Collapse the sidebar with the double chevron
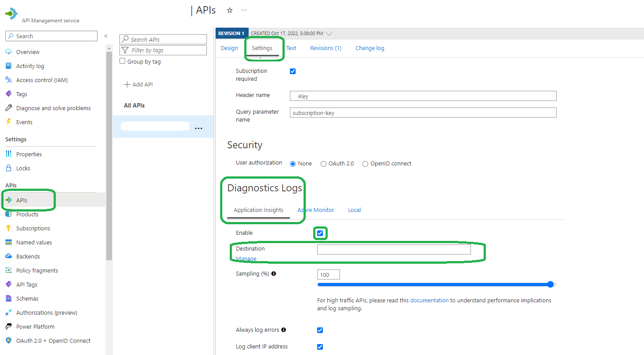644x355 pixels. 106,36
